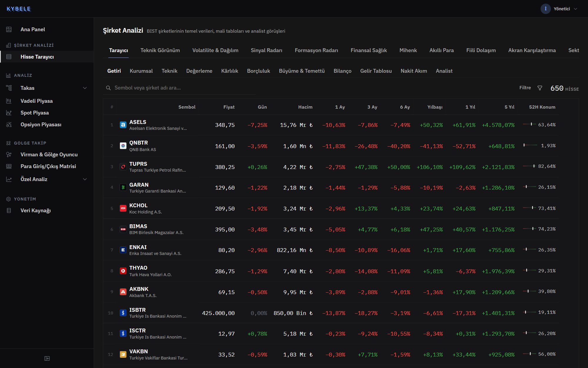
Task: Click ENKAI volume 822,16 Mn
Action: pos(295,250)
